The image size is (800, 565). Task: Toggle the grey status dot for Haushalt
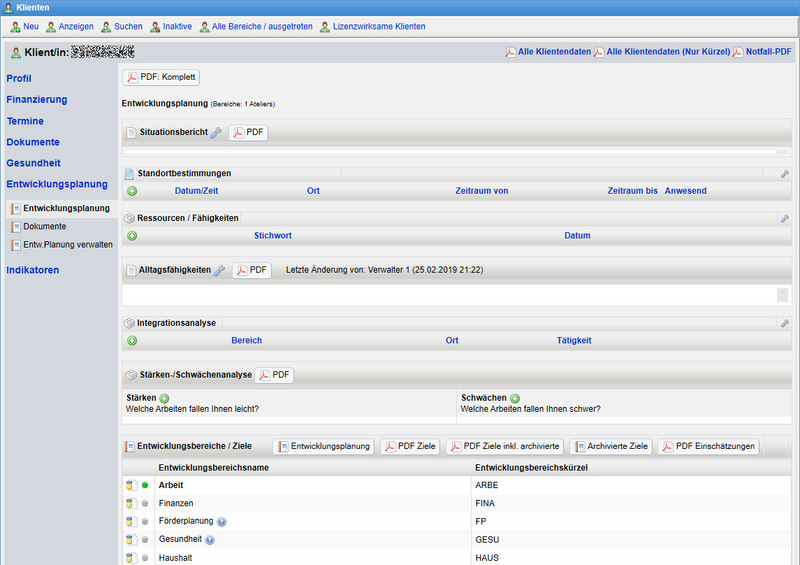click(x=145, y=558)
